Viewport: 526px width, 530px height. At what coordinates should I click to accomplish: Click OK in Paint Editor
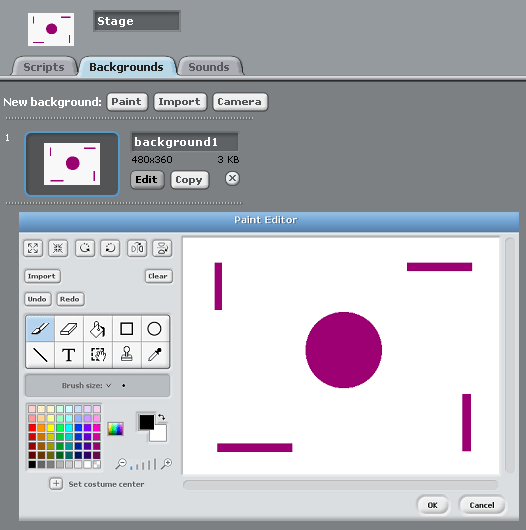click(x=432, y=505)
